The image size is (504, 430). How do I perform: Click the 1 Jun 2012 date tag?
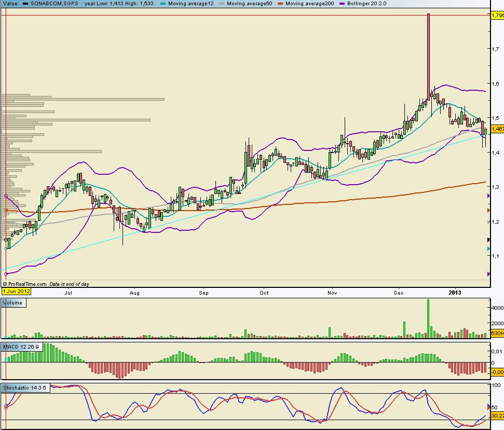click(17, 292)
